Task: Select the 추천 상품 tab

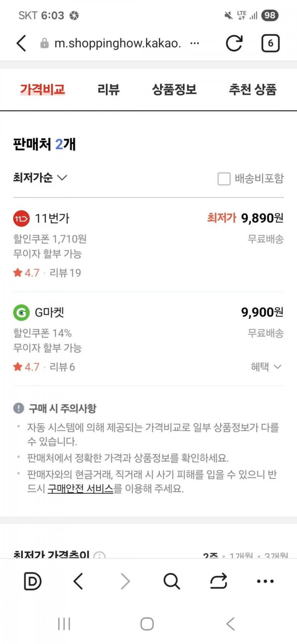Action: pyautogui.click(x=253, y=89)
